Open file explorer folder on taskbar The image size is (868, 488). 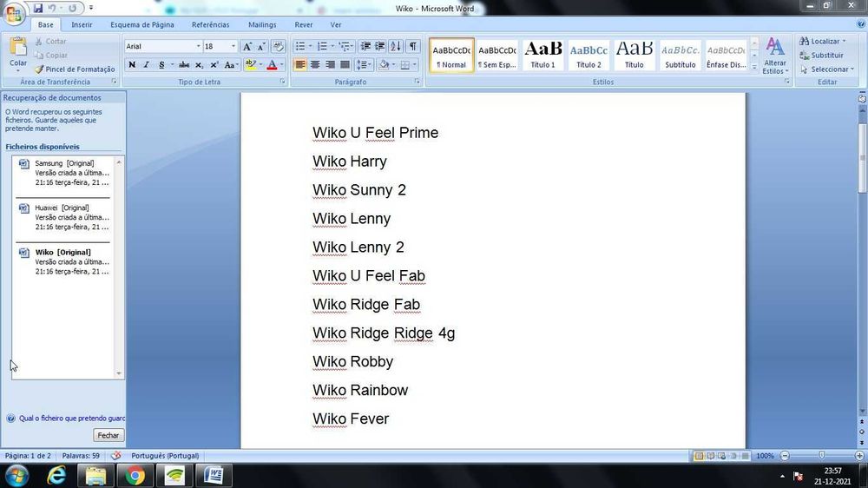pos(95,476)
